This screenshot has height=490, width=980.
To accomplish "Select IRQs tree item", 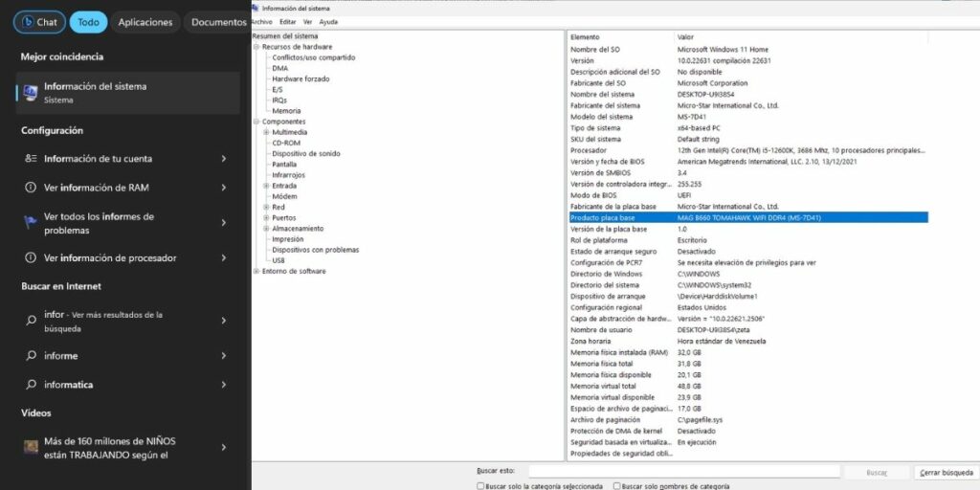I will pos(279,100).
